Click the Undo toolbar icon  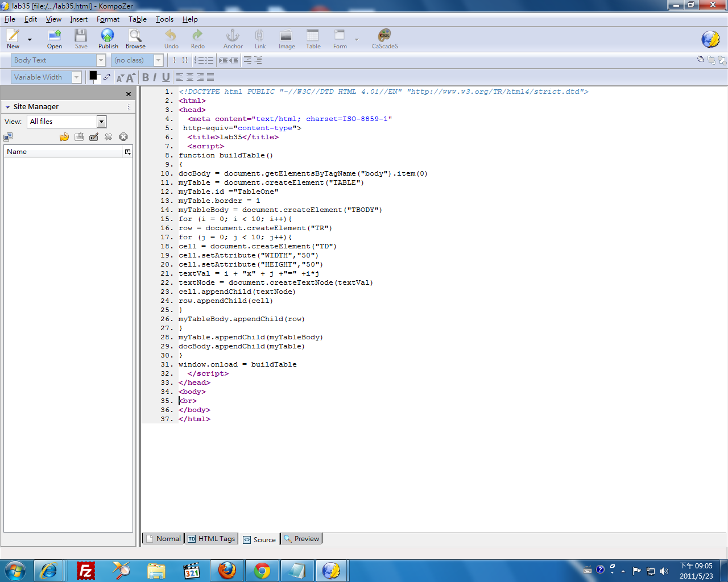(171, 39)
